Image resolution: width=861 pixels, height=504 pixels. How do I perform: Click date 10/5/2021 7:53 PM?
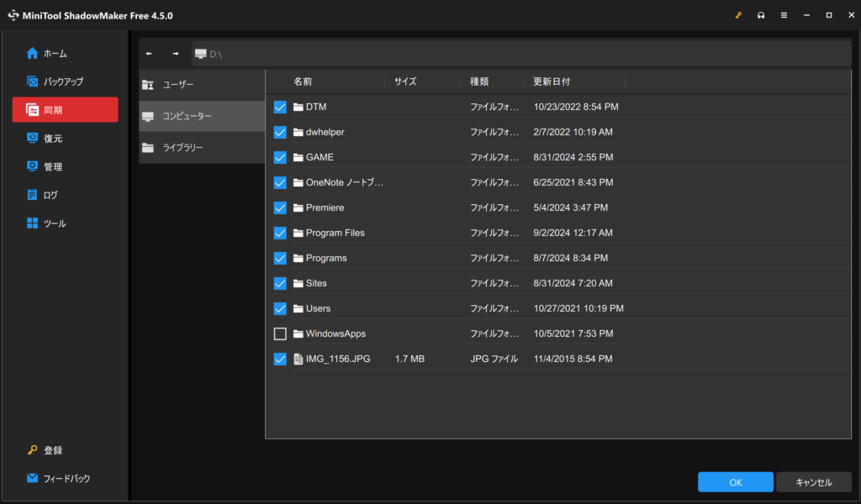click(573, 333)
